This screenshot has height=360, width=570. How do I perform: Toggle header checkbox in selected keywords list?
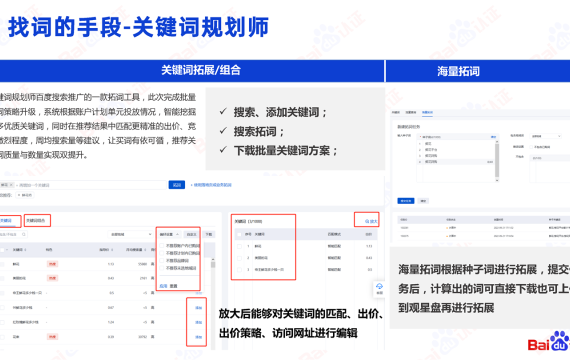tap(239, 234)
